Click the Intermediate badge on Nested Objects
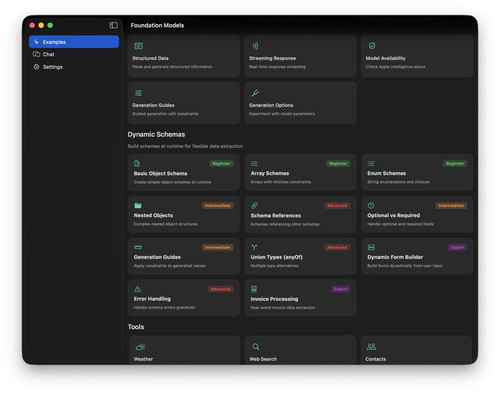 click(x=218, y=206)
